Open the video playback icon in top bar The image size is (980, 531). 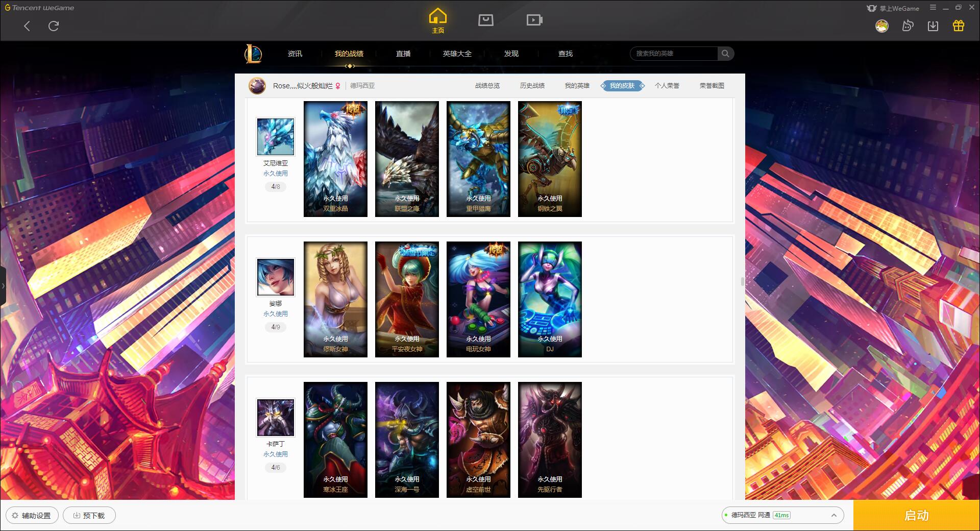[534, 20]
